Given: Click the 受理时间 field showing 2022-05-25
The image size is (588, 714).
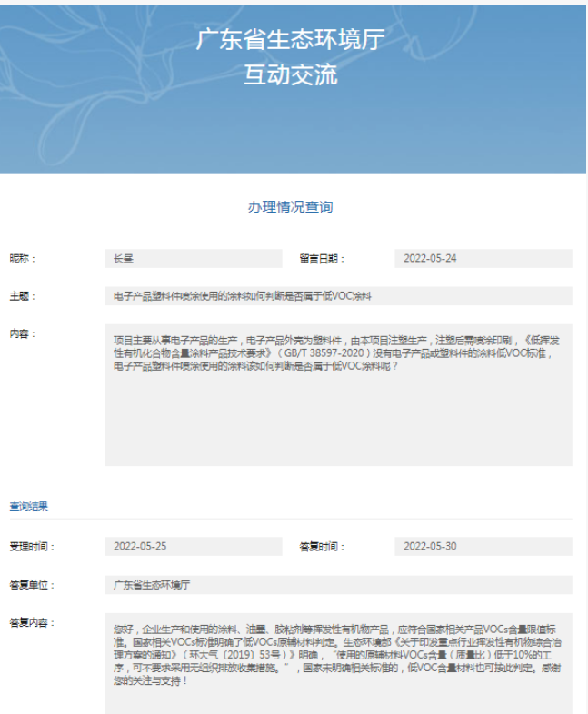Looking at the screenshot, I should [193, 547].
